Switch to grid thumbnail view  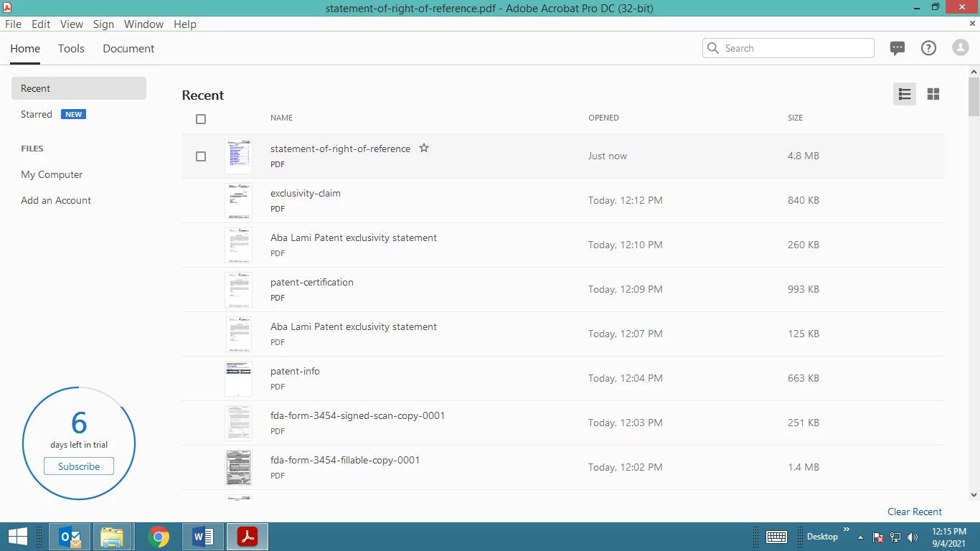click(933, 94)
